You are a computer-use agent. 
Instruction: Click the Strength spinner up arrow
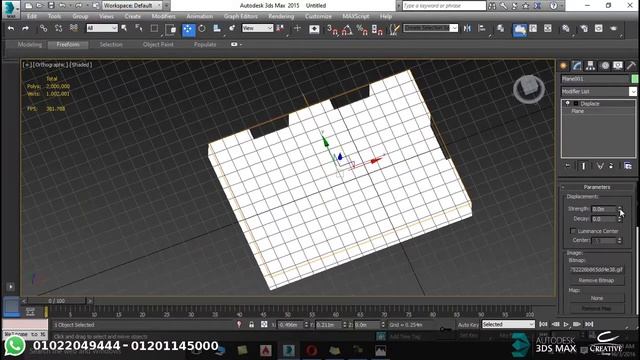[620, 207]
